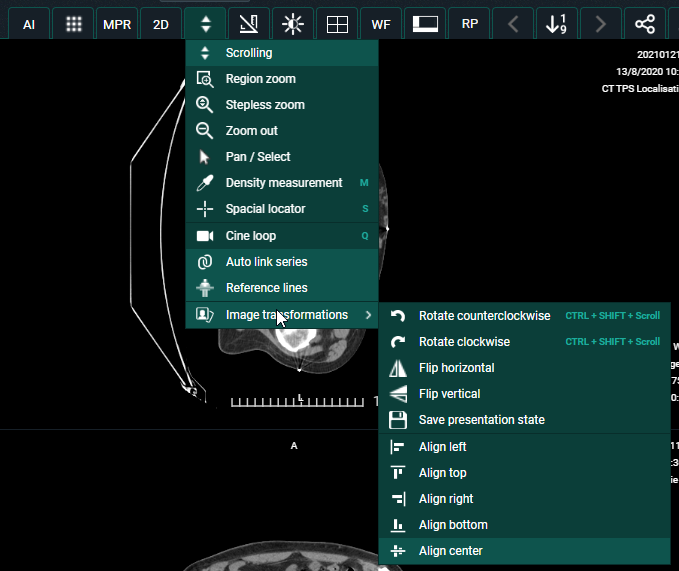
Task: Click the Cine loop camera icon
Action: click(x=205, y=236)
